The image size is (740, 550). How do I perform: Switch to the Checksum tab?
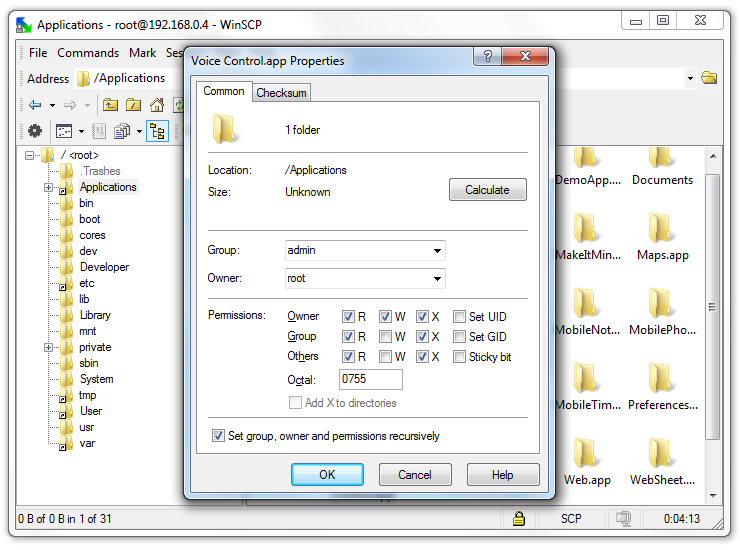[281, 93]
